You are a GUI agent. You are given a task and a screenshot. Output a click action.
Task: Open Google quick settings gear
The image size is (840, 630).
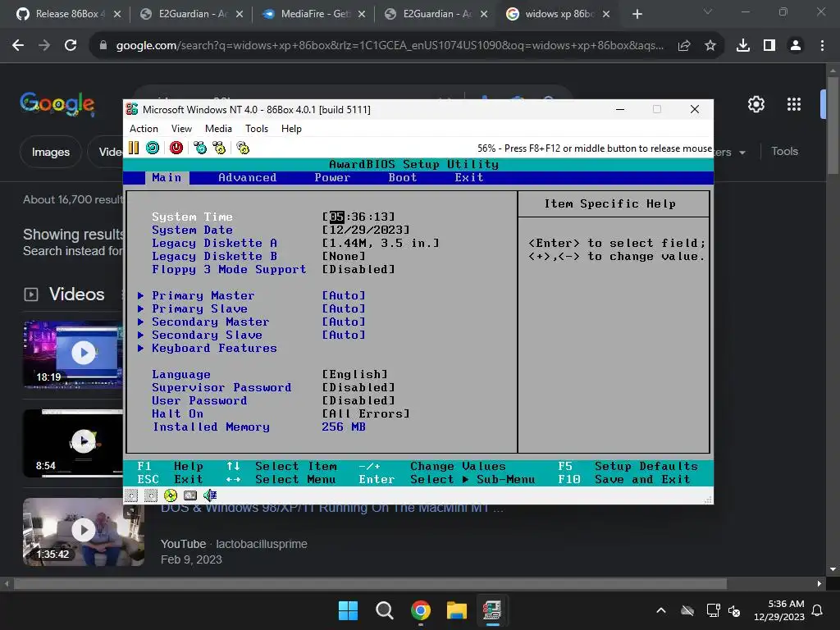(756, 104)
